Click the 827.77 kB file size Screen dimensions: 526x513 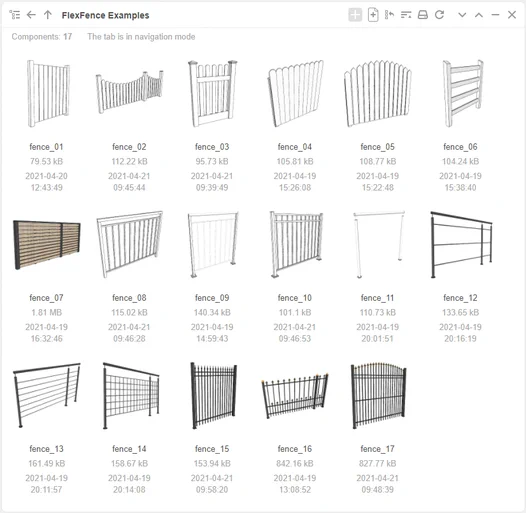378,464
